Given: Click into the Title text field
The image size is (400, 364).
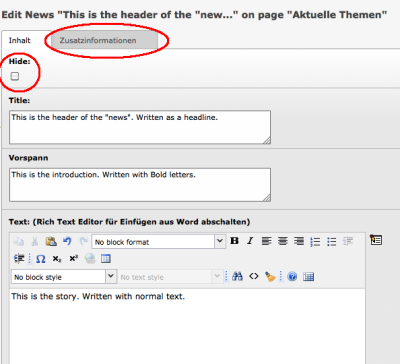Looking at the screenshot, I should click(140, 127).
